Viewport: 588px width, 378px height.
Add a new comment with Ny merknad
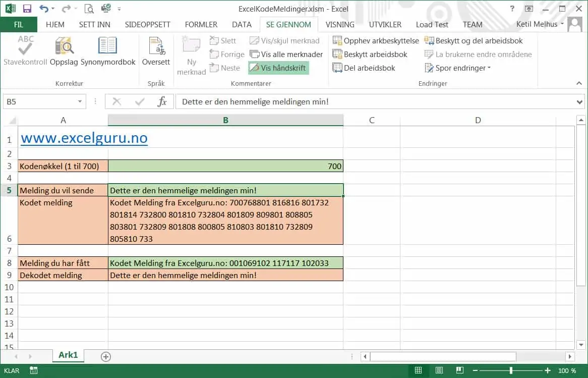pos(191,56)
